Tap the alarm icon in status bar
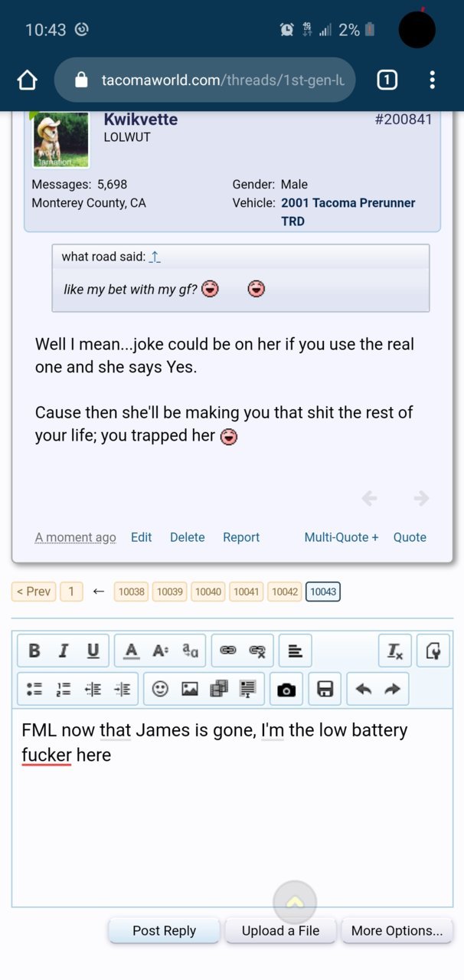Image resolution: width=464 pixels, height=980 pixels. click(287, 30)
